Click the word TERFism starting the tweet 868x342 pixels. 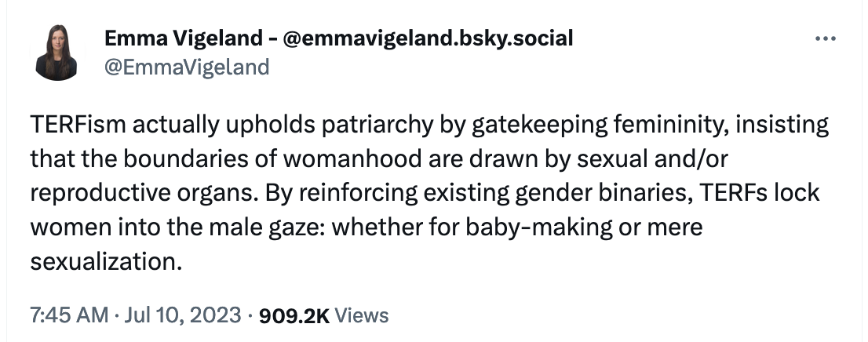tap(78, 125)
